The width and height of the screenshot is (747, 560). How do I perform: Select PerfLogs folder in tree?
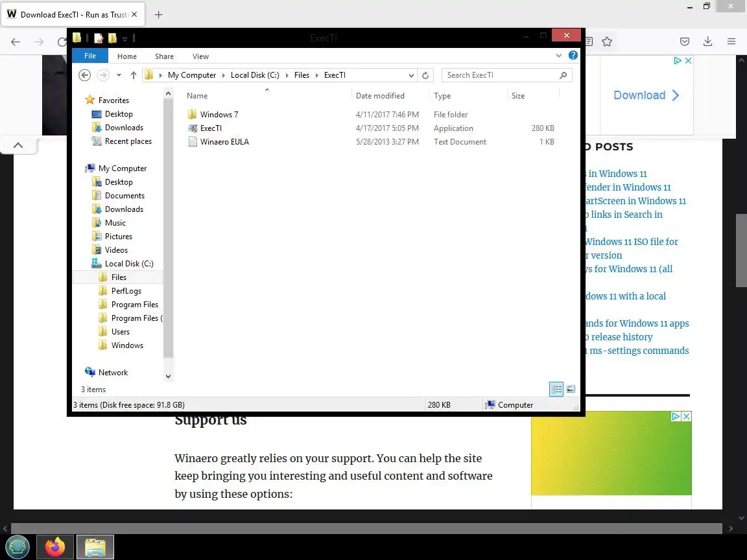click(x=126, y=290)
